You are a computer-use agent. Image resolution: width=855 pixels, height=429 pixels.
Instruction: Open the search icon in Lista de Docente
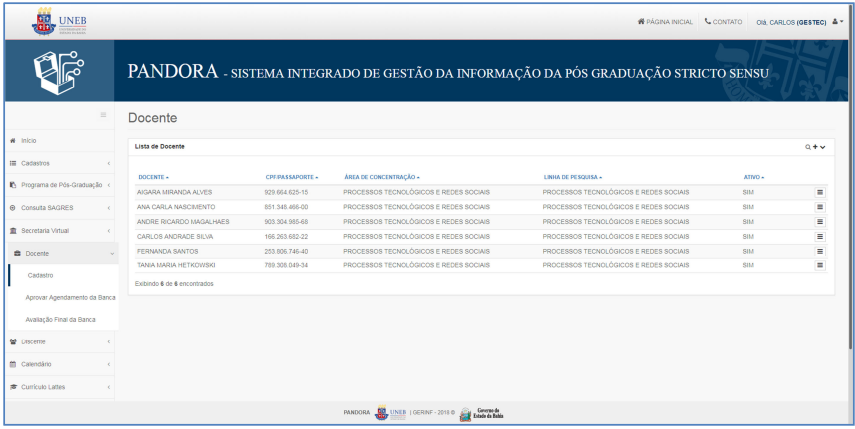click(808, 147)
